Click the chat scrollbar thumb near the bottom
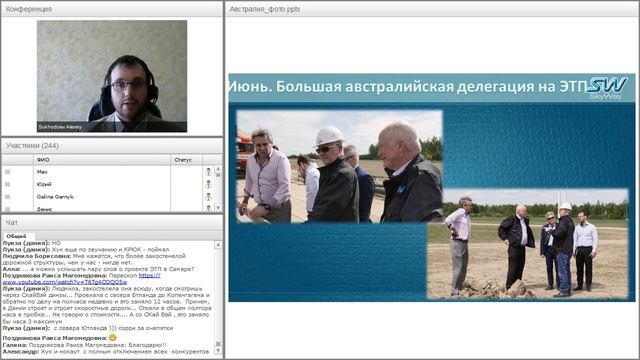Image resolution: width=640 pixels, height=360 pixels. 218,344
